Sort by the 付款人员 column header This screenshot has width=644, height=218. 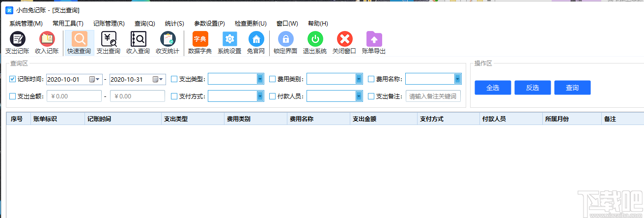pos(511,119)
